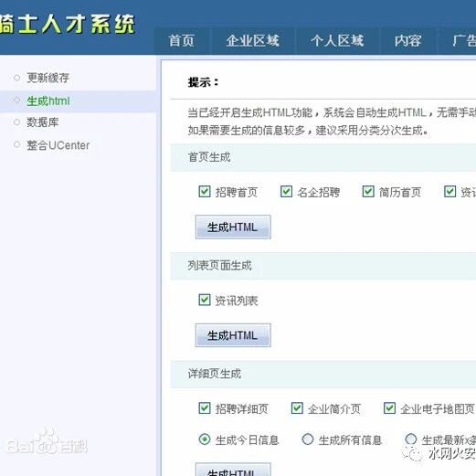Uncheck the 招聘首页 checkbox
The image size is (476, 476).
[x=205, y=192]
